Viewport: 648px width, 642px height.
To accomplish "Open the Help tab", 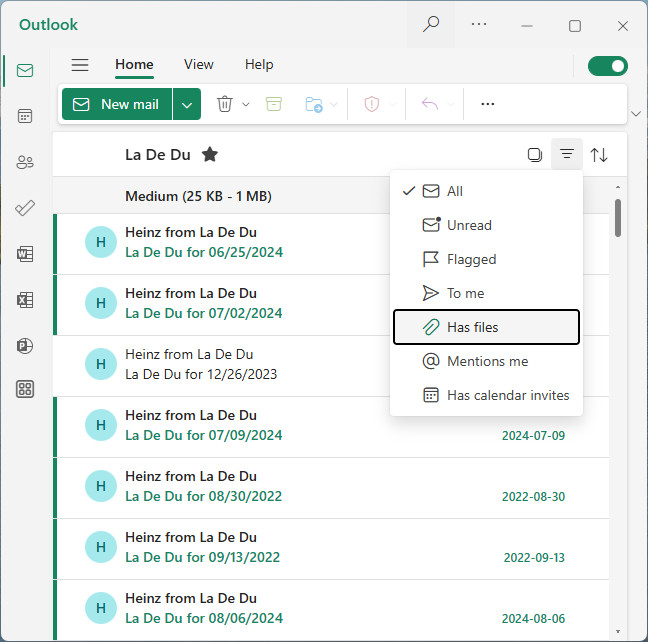I will pos(259,64).
